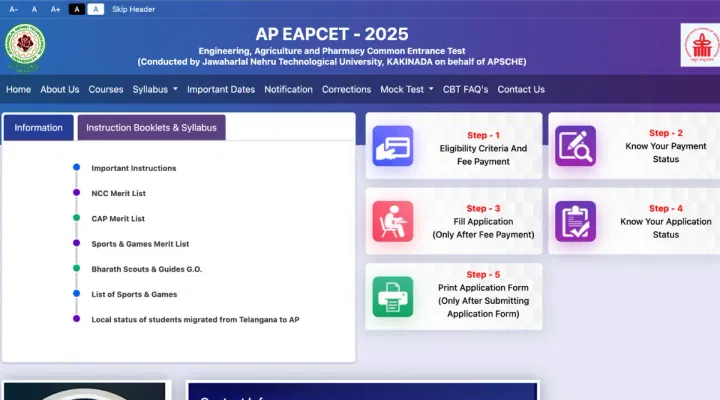Switch to light contrast theme A
This screenshot has height=400, width=720.
pyautogui.click(x=95, y=8)
